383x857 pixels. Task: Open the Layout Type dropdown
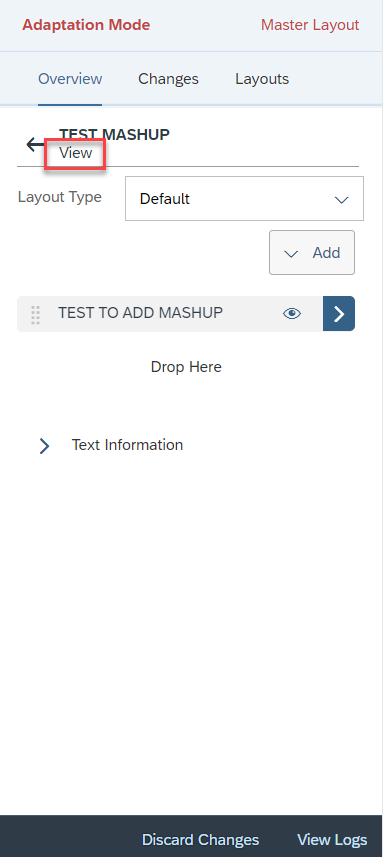tap(244, 198)
